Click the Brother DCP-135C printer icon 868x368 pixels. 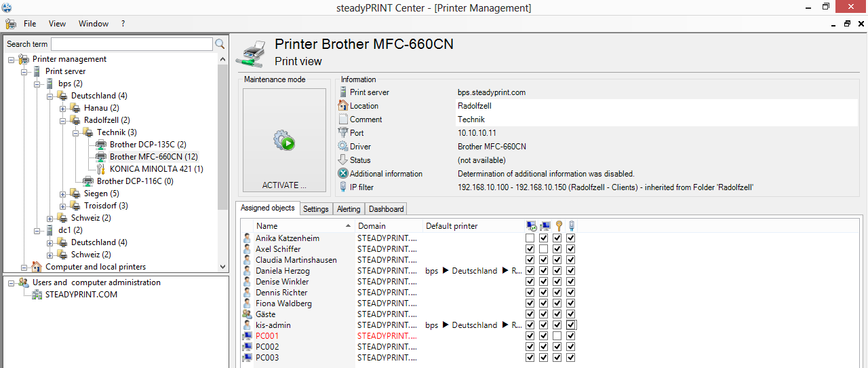101,145
